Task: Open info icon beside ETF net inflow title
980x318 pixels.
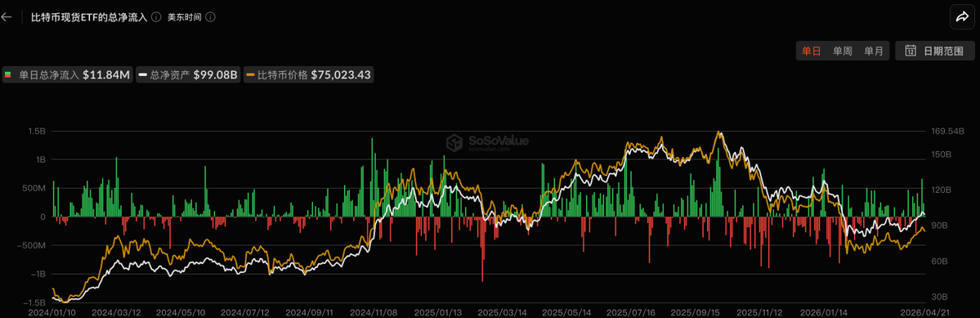Action: [x=156, y=17]
